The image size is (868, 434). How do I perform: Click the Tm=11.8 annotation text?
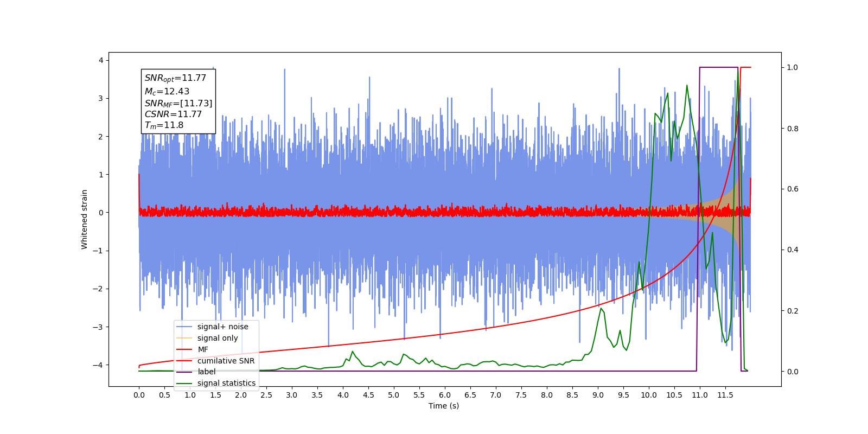click(x=164, y=125)
